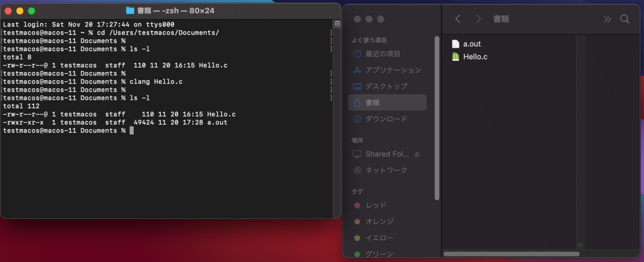Open Downloads (ダウンロード) in Finder sidebar

pyautogui.click(x=387, y=118)
